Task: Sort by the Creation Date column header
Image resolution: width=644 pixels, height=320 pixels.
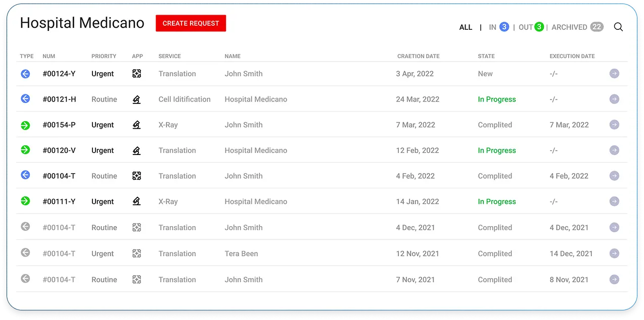Action: point(418,56)
